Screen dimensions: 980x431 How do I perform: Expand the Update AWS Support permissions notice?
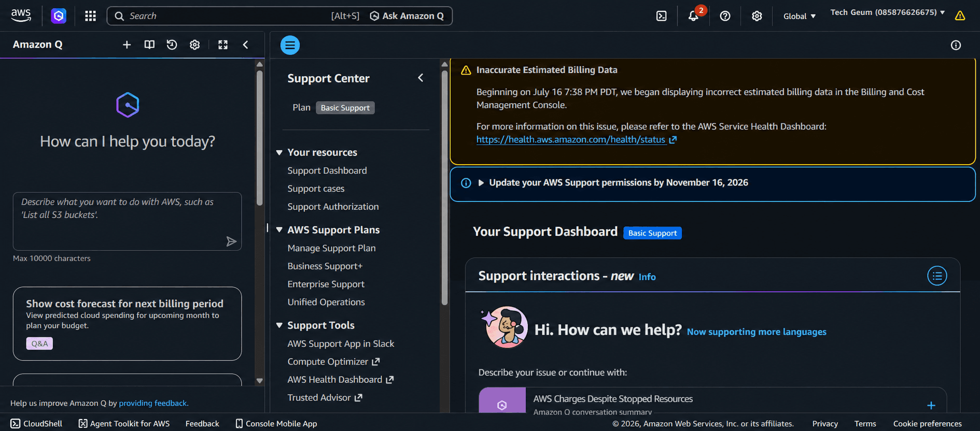(481, 183)
